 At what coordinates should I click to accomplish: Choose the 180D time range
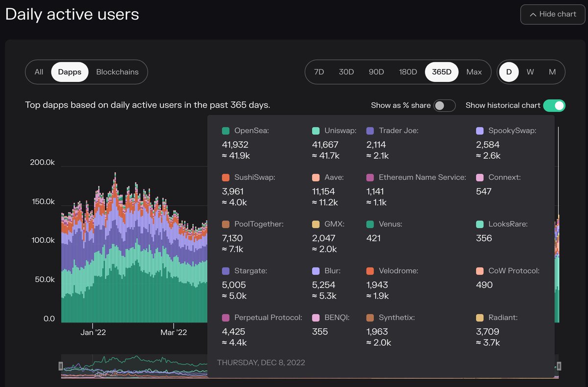[x=408, y=72]
